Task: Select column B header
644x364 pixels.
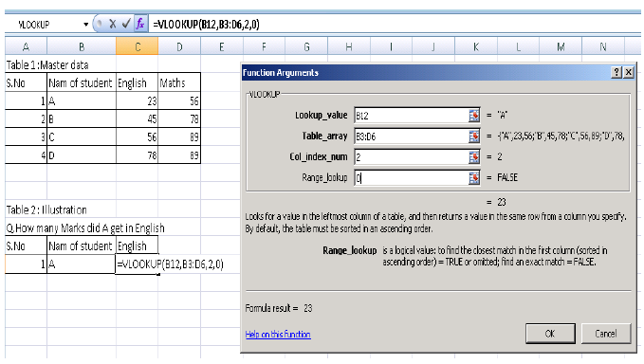Action: pyautogui.click(x=82, y=46)
